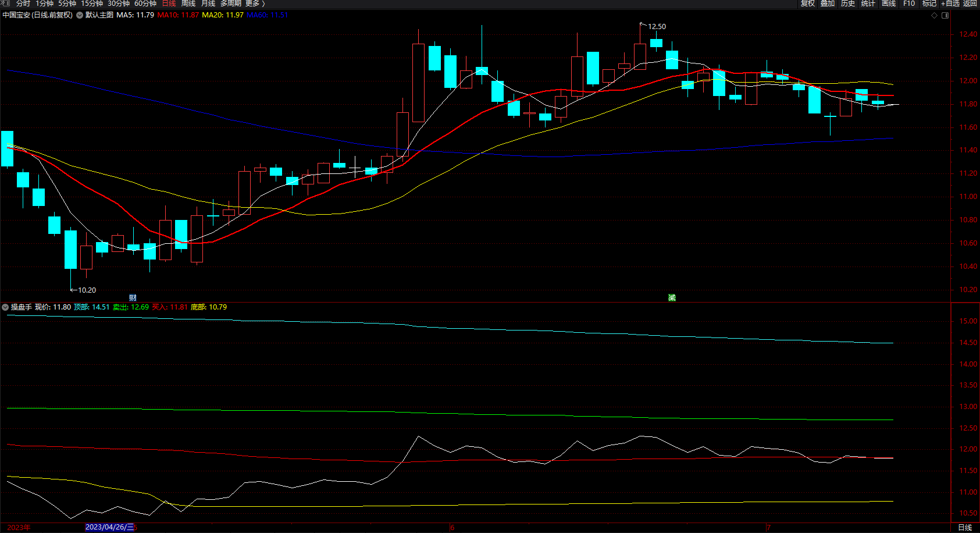The image size is (980, 533).
Task: Click the MA60: 11.51 value
Action: (268, 15)
